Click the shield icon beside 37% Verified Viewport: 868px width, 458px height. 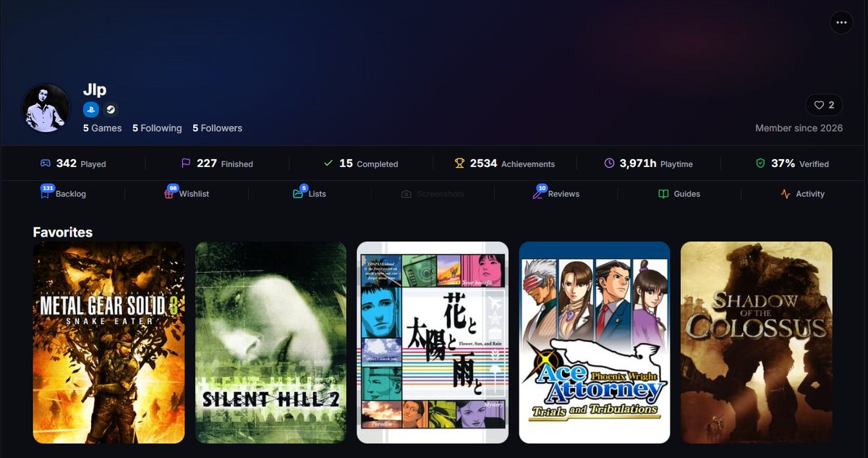760,164
